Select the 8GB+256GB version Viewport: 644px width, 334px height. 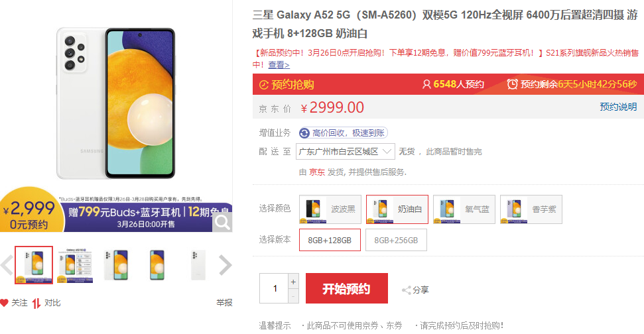[x=396, y=240]
